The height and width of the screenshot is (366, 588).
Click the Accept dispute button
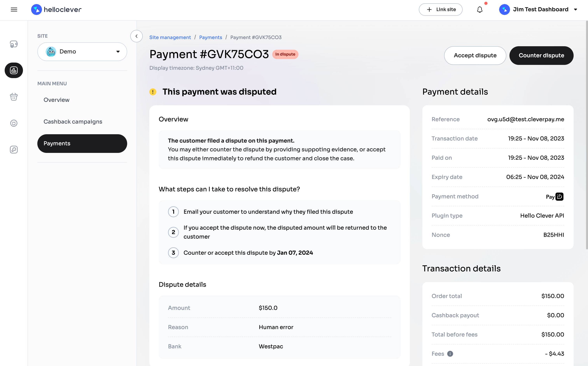click(x=475, y=55)
